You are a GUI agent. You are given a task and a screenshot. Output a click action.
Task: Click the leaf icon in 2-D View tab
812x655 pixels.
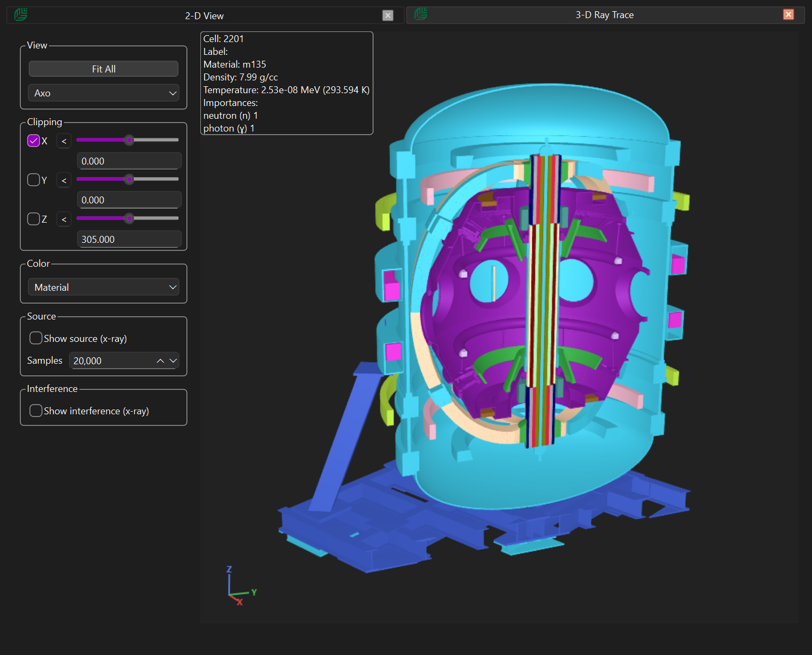coord(21,14)
